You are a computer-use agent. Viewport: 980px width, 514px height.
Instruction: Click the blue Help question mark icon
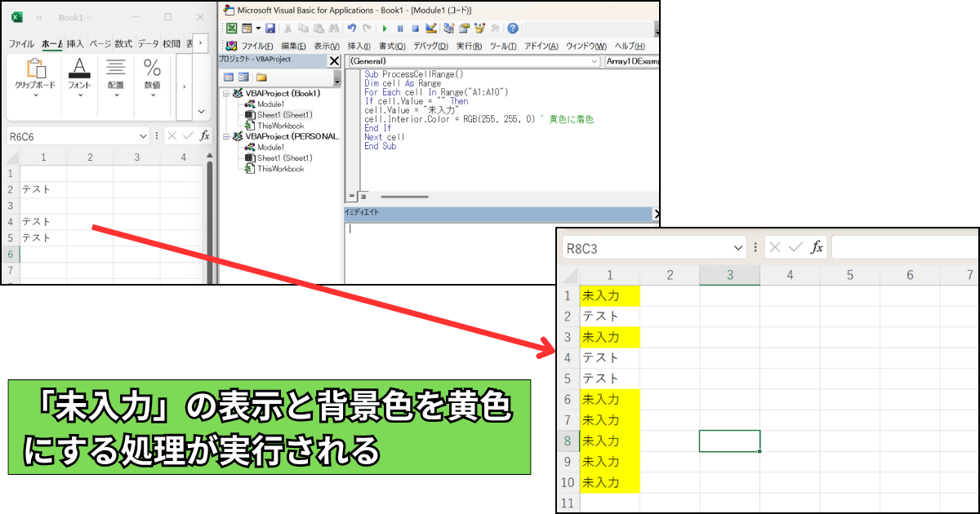pos(513,28)
